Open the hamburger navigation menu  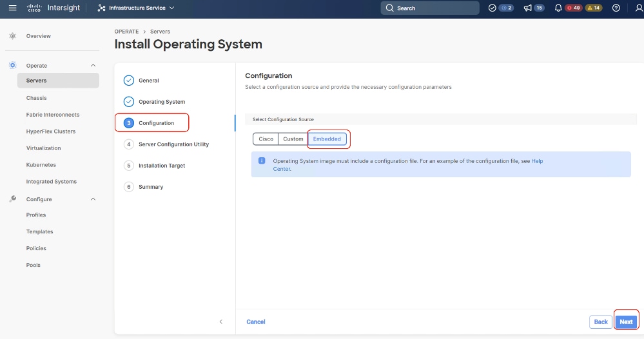13,8
